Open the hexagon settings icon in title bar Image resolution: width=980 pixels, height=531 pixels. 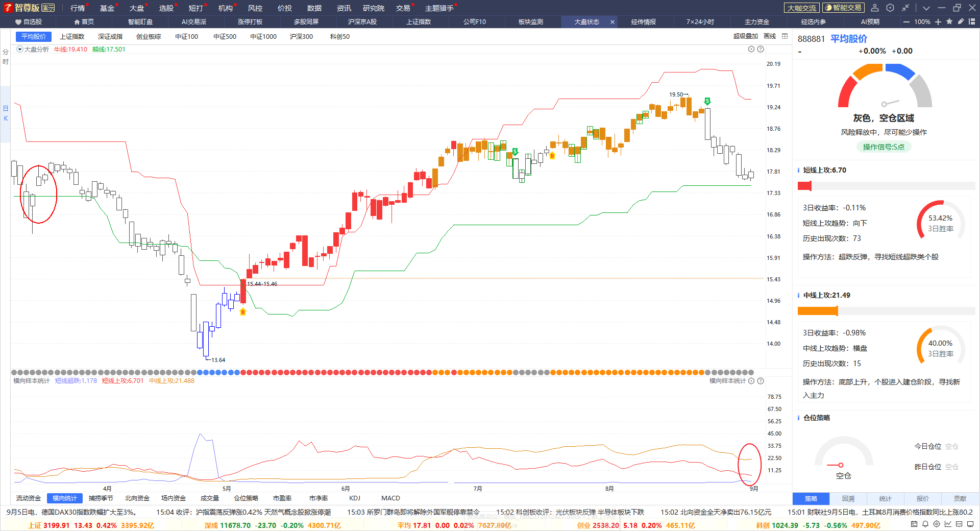pos(890,8)
